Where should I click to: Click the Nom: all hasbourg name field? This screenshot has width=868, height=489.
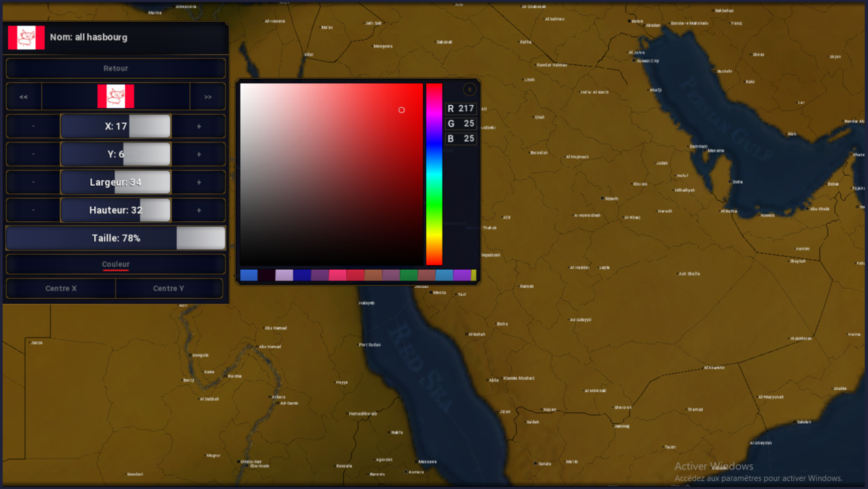116,38
